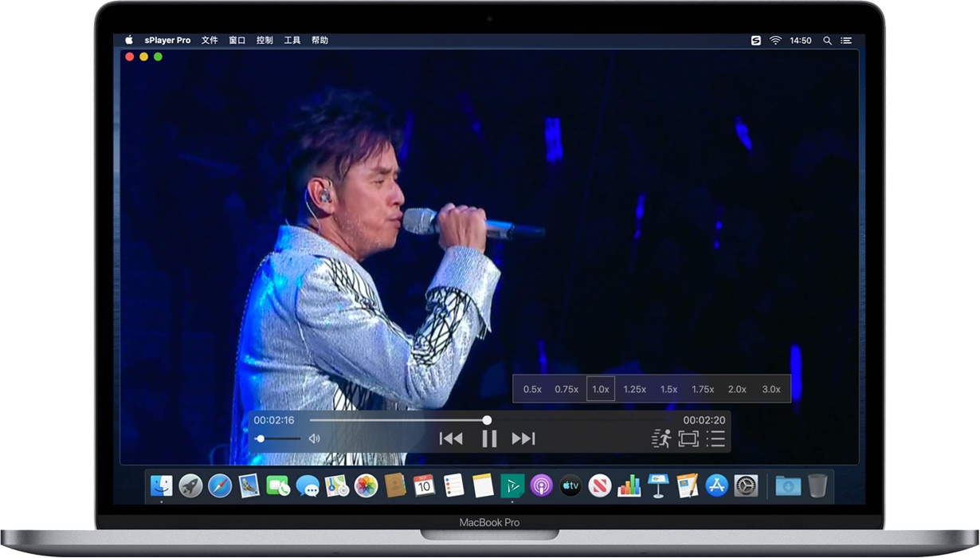
Task: Pick the 1.25x speed option
Action: click(x=634, y=389)
